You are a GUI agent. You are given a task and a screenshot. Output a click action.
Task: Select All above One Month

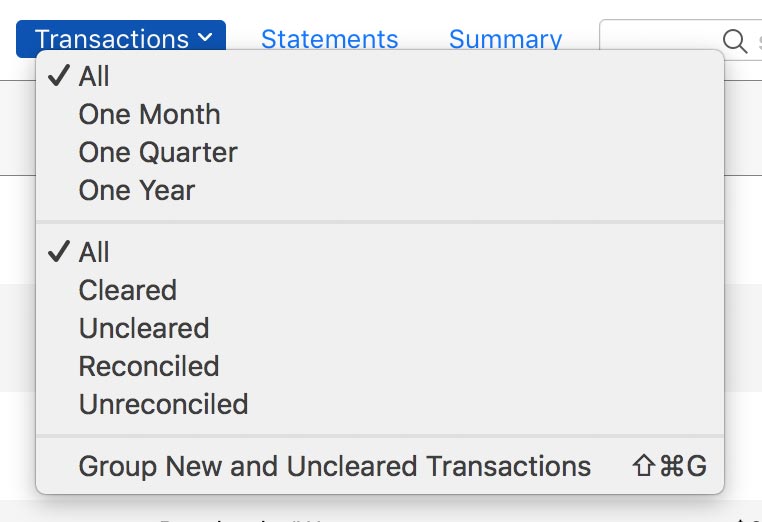tap(94, 77)
